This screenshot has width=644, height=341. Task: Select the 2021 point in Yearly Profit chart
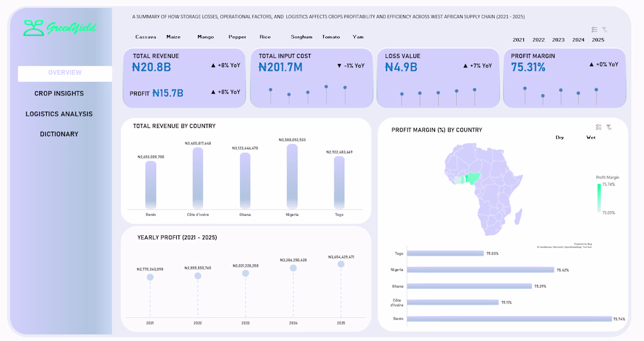(150, 277)
